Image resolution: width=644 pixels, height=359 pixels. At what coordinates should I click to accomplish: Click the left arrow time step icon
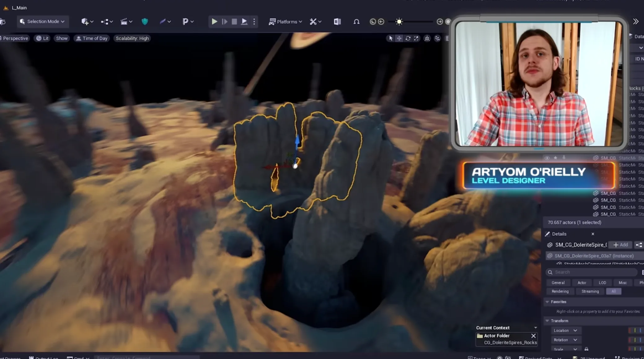click(x=381, y=21)
